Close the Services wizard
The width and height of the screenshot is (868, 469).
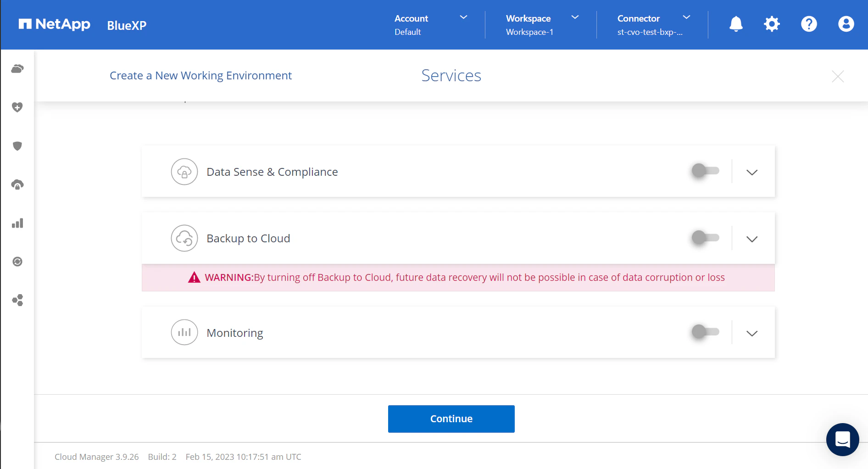pyautogui.click(x=838, y=76)
